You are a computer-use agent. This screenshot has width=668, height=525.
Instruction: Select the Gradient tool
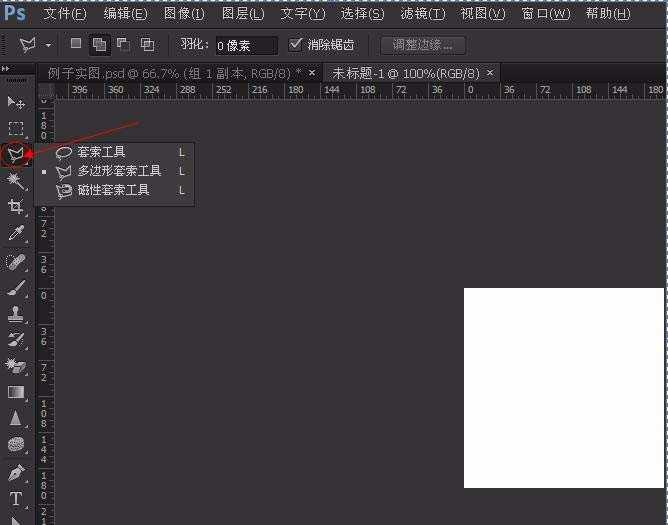[x=16, y=393]
